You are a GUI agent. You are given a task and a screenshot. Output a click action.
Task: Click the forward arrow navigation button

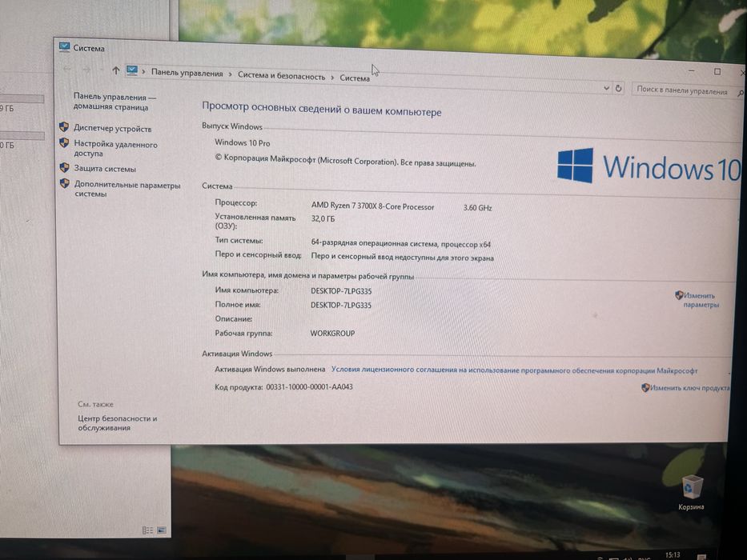coord(86,70)
